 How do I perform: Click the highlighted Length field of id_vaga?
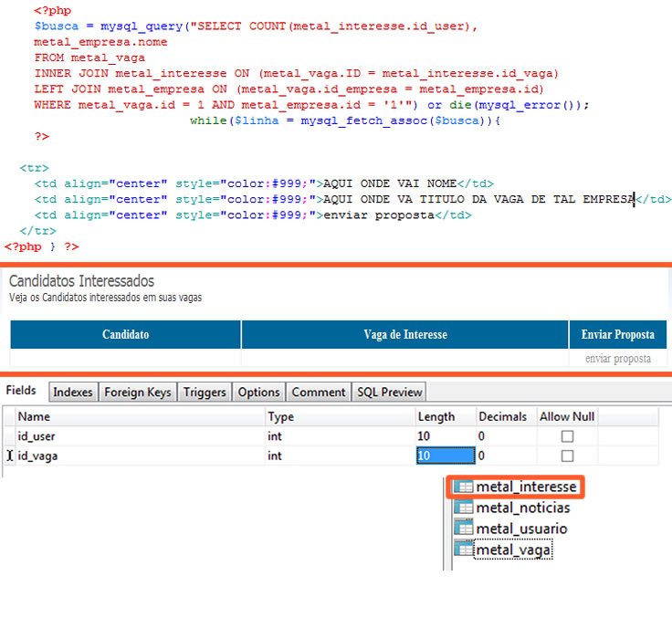[445, 456]
